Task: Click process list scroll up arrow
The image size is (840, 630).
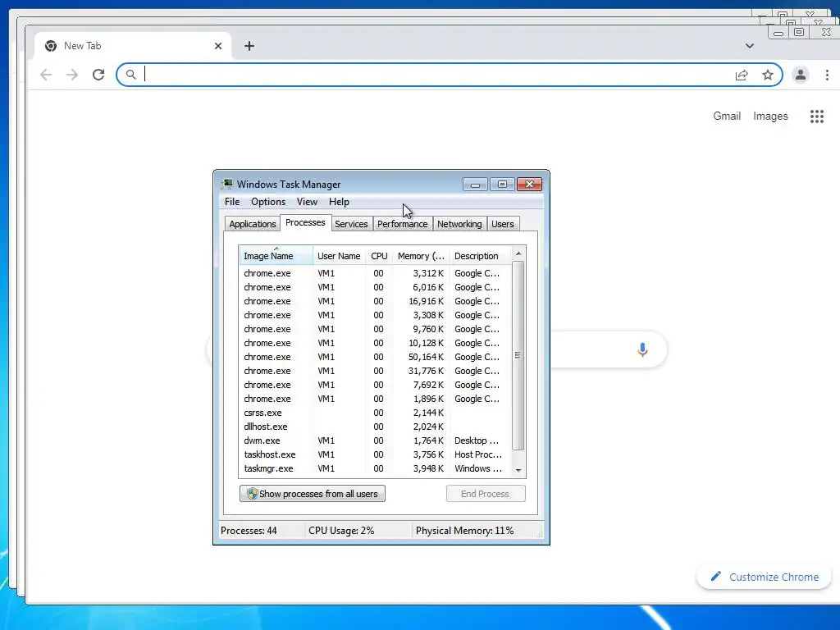Action: (x=518, y=253)
